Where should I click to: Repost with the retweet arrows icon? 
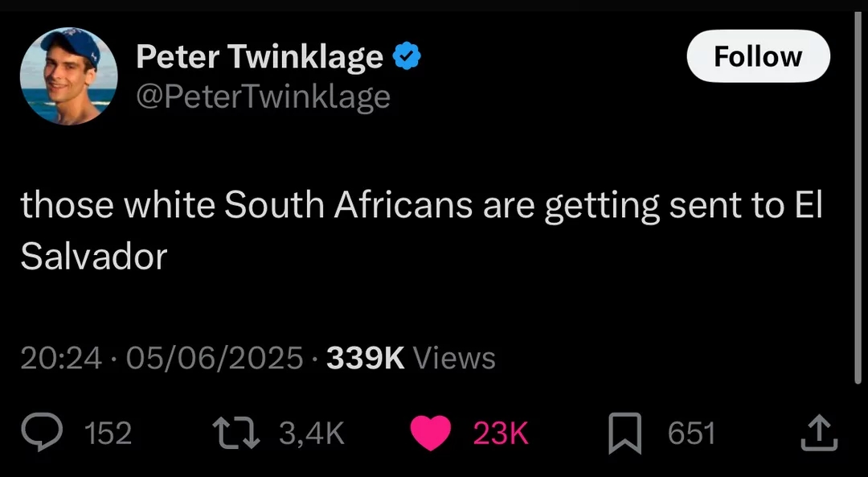point(236,434)
